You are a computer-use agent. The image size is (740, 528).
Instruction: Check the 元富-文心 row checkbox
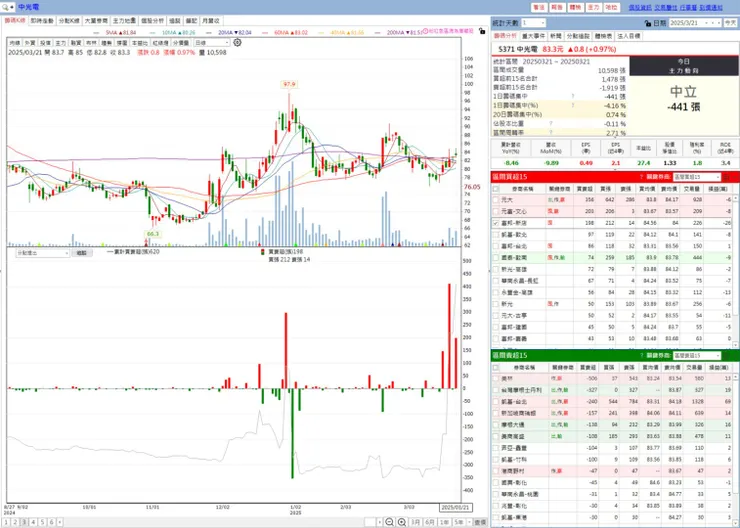tap(496, 211)
